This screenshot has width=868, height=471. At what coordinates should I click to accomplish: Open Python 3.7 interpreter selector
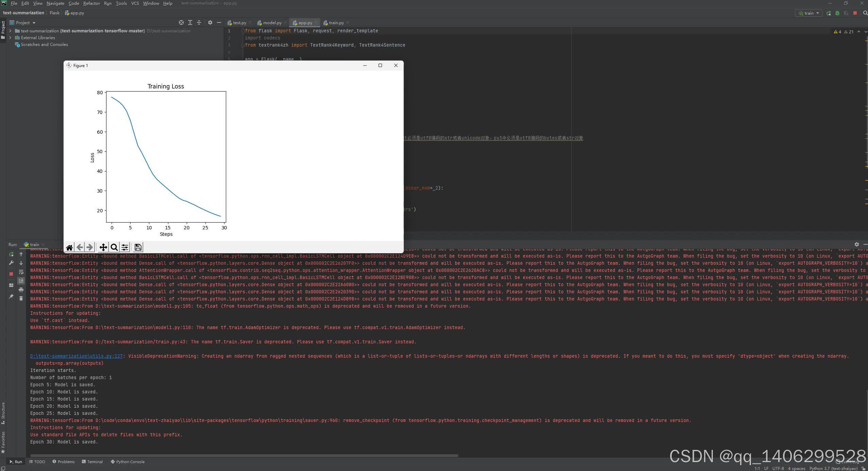(x=833, y=468)
